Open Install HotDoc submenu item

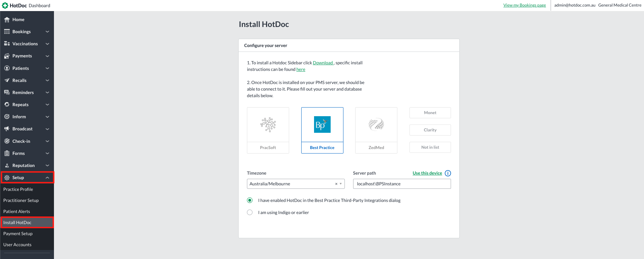point(27,223)
